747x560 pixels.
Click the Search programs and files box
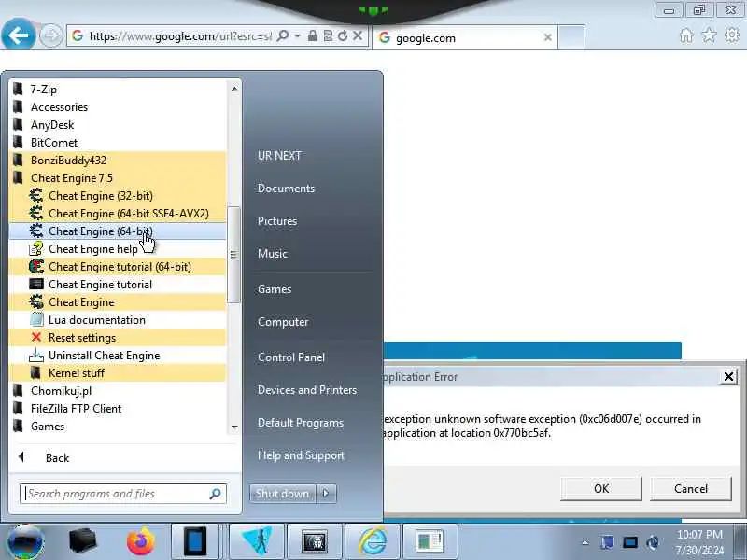123,494
